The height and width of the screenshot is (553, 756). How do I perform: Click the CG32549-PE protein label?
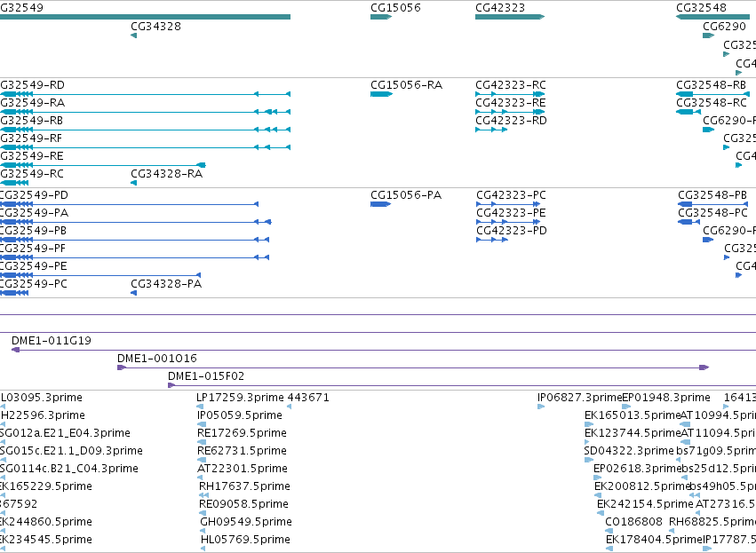(x=34, y=266)
